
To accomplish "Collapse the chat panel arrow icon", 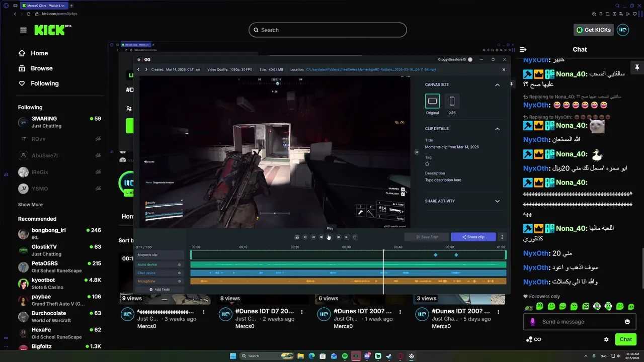I will tap(523, 49).
